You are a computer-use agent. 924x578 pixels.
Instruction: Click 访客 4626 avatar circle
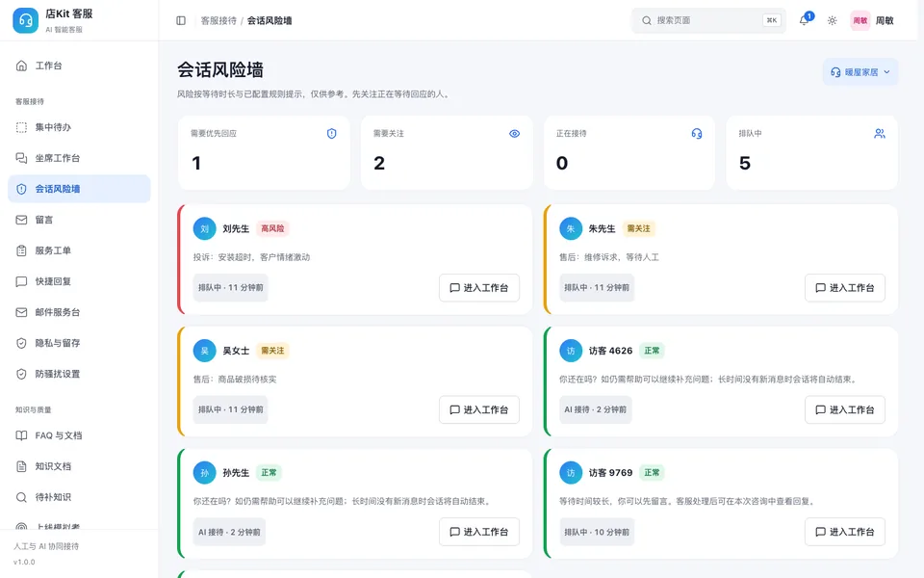coord(571,351)
